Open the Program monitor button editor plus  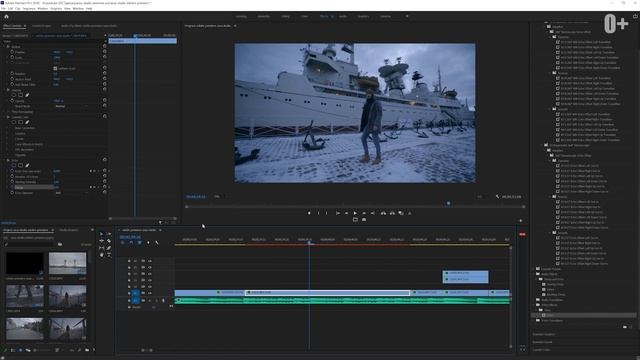coord(520,221)
